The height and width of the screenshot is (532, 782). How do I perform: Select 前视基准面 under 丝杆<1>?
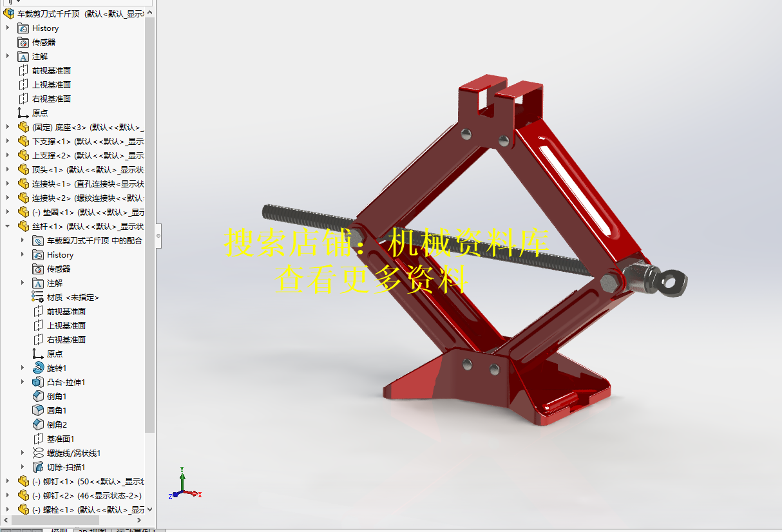coord(66,311)
